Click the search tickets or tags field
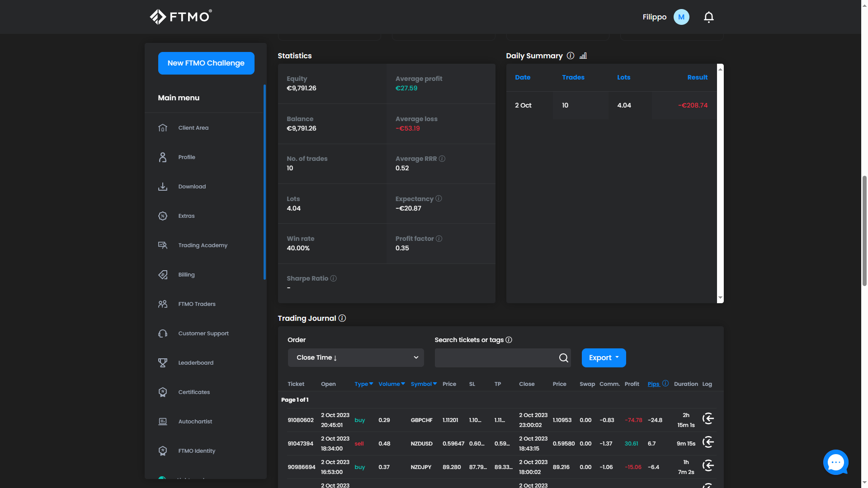The height and width of the screenshot is (488, 868). click(495, 358)
